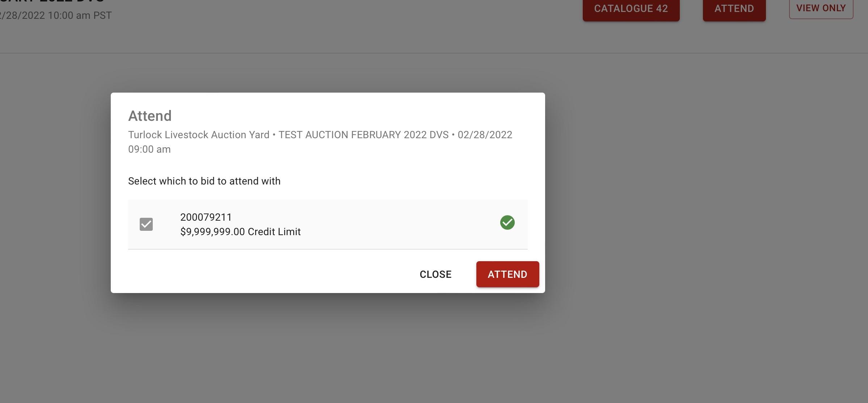The image size is (868, 403).
Task: Click the Attend dialog title
Action: coord(150,116)
